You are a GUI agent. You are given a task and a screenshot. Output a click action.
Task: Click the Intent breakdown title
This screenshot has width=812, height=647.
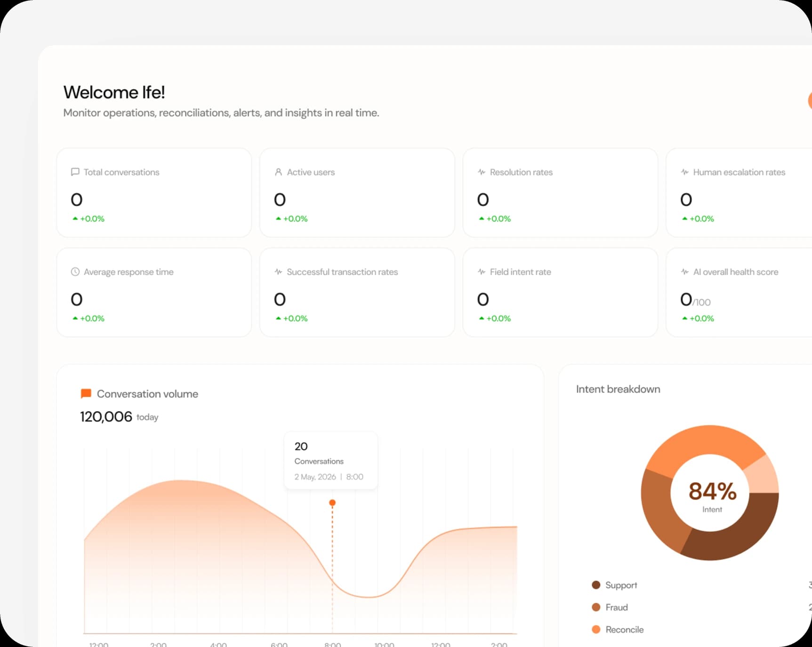[x=618, y=389]
